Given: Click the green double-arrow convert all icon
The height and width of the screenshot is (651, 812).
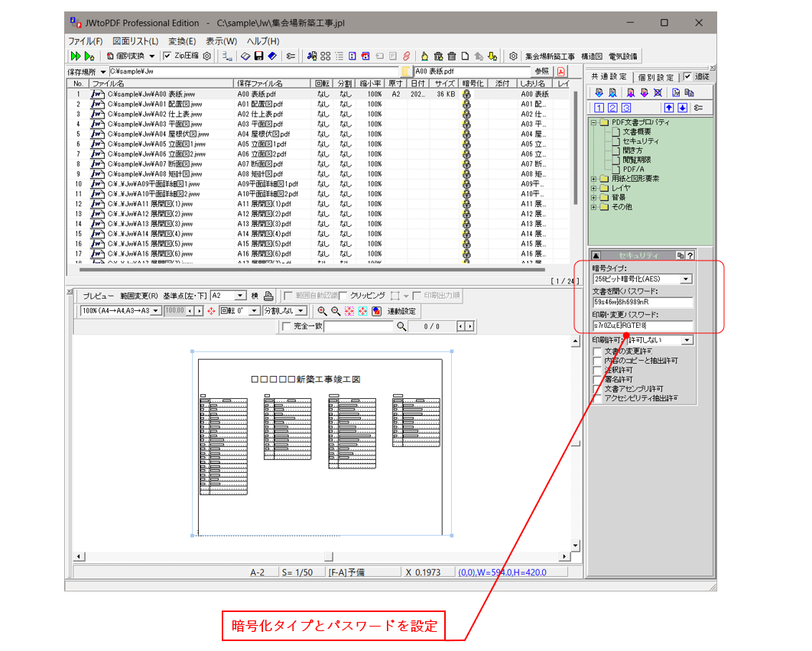Looking at the screenshot, I should (75, 56).
